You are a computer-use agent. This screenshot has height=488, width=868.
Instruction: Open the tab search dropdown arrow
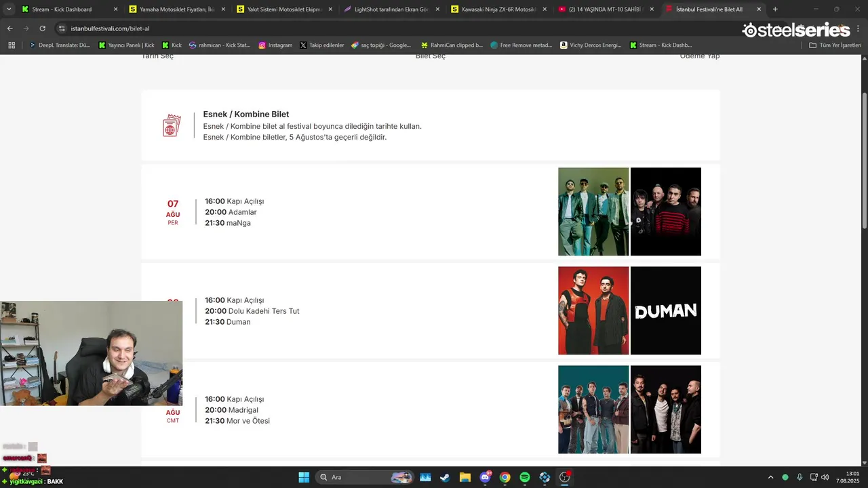pyautogui.click(x=9, y=9)
